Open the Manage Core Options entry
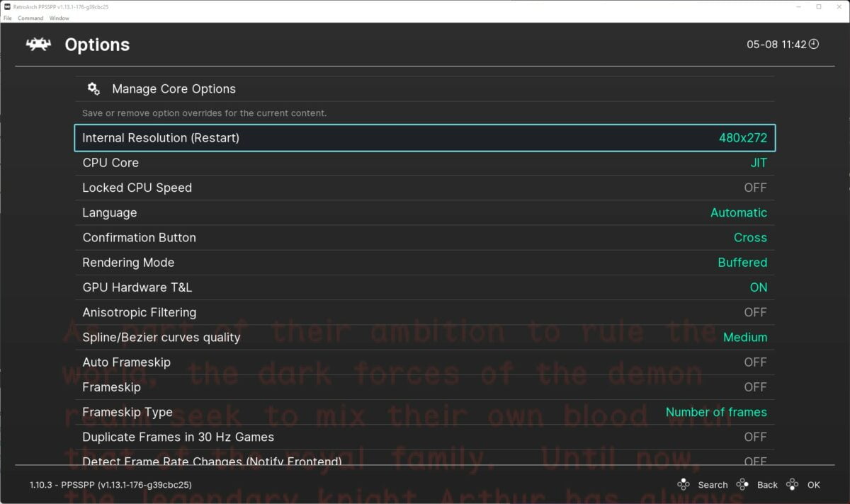850x504 pixels. pos(174,89)
